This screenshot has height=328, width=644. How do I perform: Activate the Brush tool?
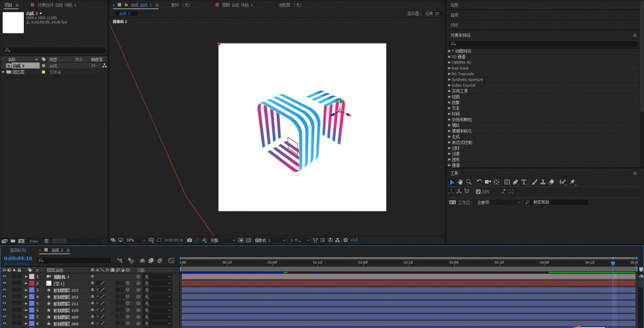(535, 182)
